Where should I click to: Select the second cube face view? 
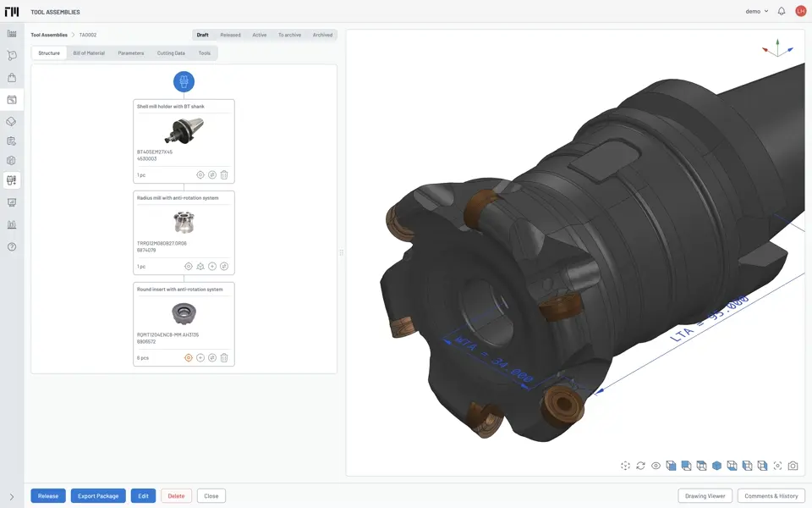[x=686, y=466]
